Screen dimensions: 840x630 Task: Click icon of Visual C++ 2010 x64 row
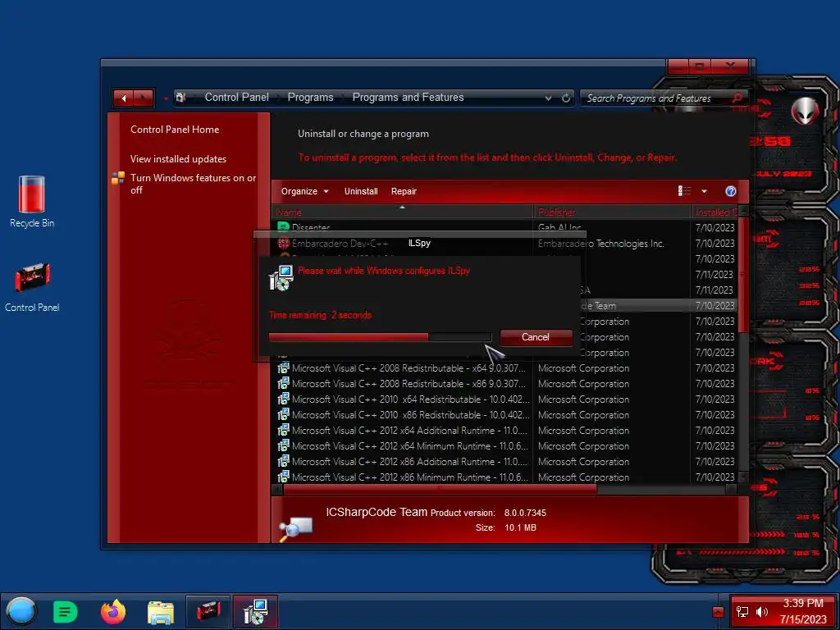click(x=283, y=399)
